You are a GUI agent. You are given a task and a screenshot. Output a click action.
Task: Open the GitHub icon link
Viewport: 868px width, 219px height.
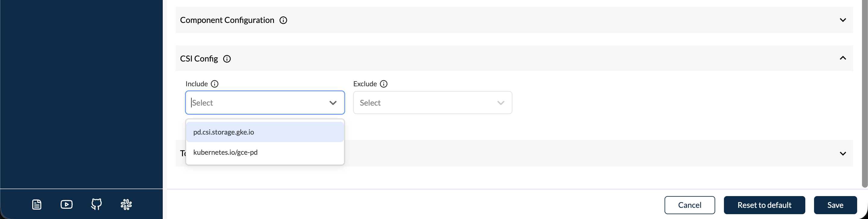[x=96, y=204]
